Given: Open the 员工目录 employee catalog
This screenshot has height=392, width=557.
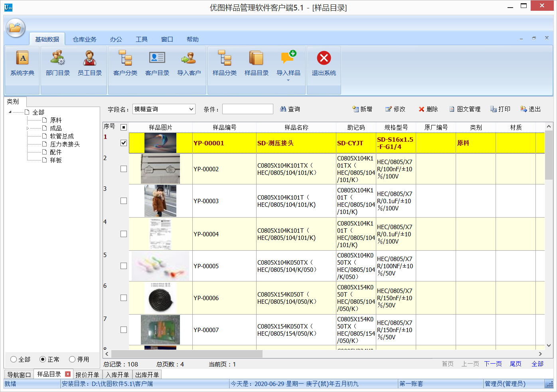Looking at the screenshot, I should tap(90, 64).
